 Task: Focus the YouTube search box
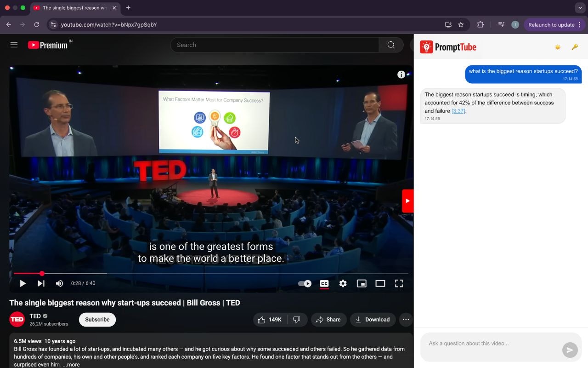pyautogui.click(x=275, y=45)
